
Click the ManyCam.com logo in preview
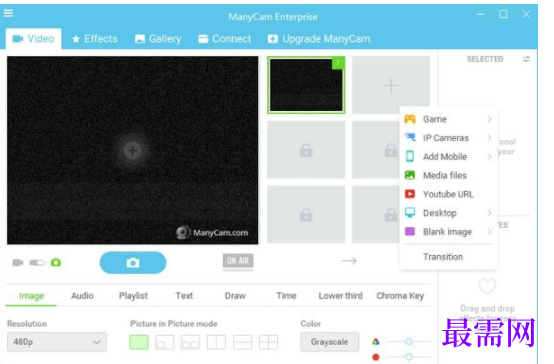point(212,233)
